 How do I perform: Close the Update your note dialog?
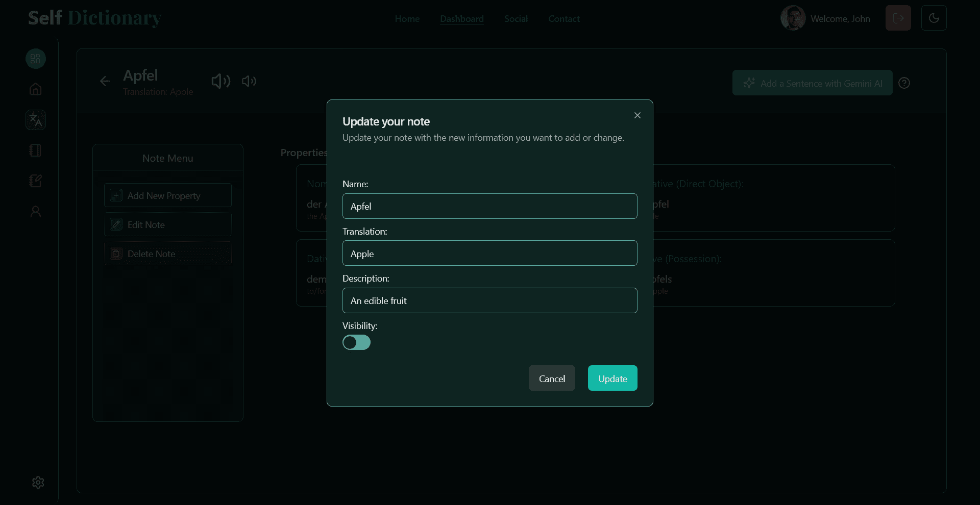(637, 115)
